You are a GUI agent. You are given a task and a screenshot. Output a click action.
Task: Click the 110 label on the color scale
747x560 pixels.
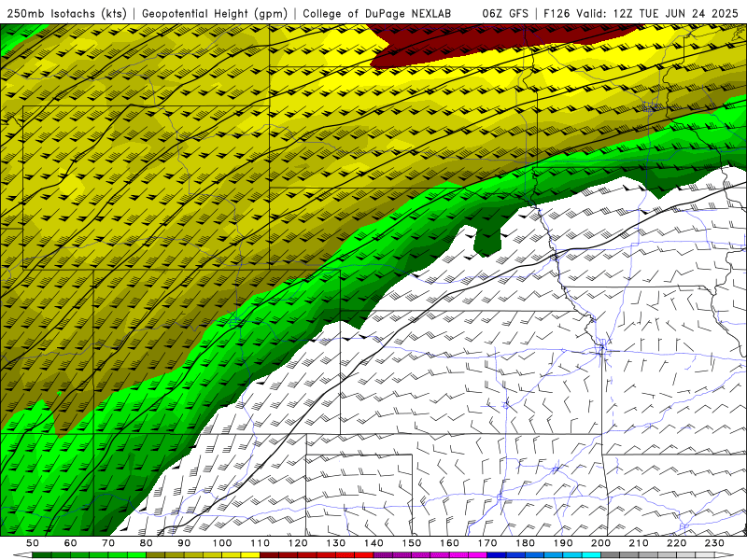(x=261, y=543)
